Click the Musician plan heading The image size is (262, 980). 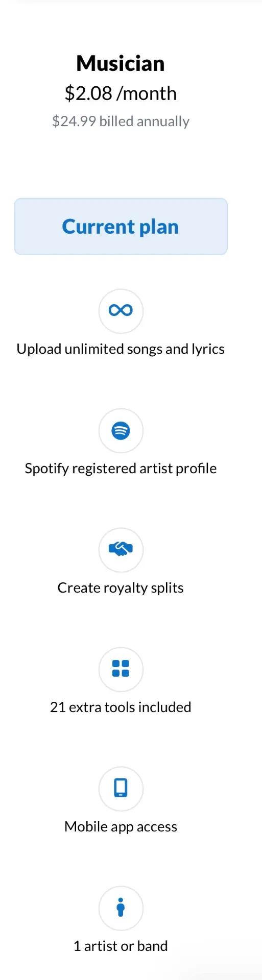click(121, 64)
